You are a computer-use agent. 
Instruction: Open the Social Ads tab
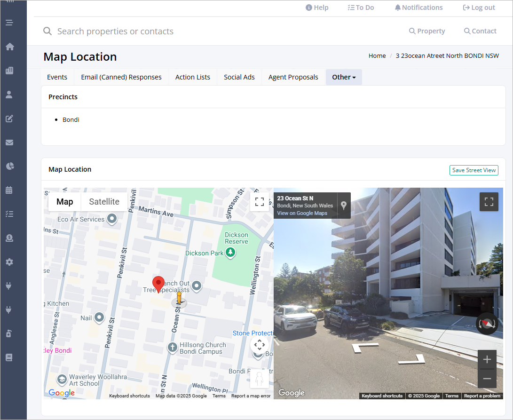(x=239, y=77)
